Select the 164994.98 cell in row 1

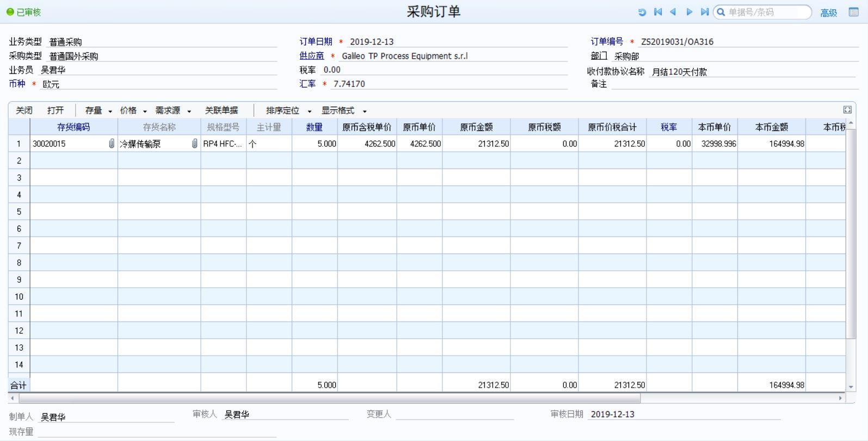coord(771,144)
